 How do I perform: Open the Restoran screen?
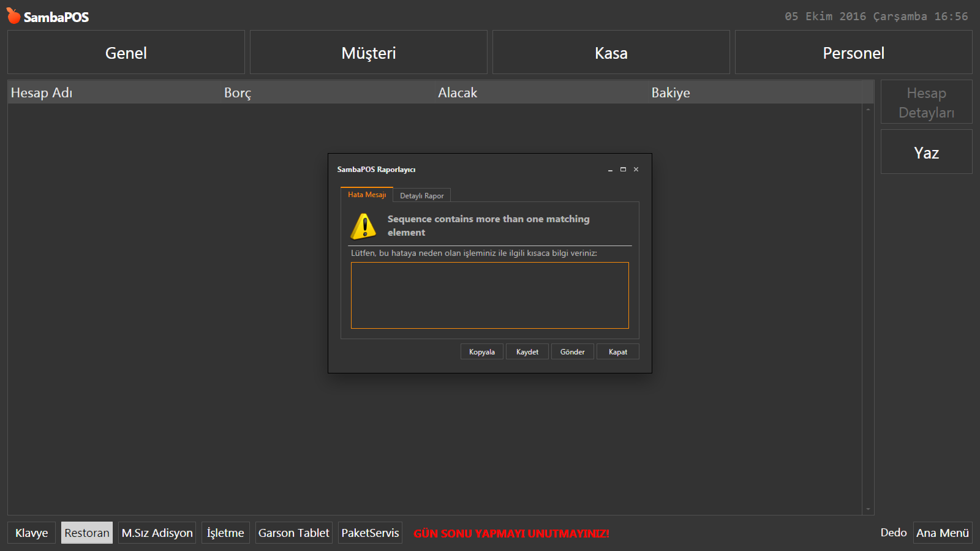(x=87, y=533)
